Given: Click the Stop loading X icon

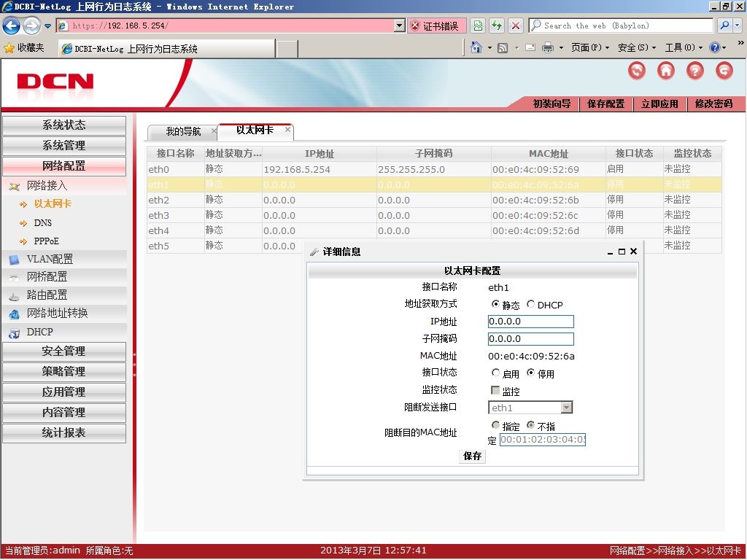Looking at the screenshot, I should (516, 26).
